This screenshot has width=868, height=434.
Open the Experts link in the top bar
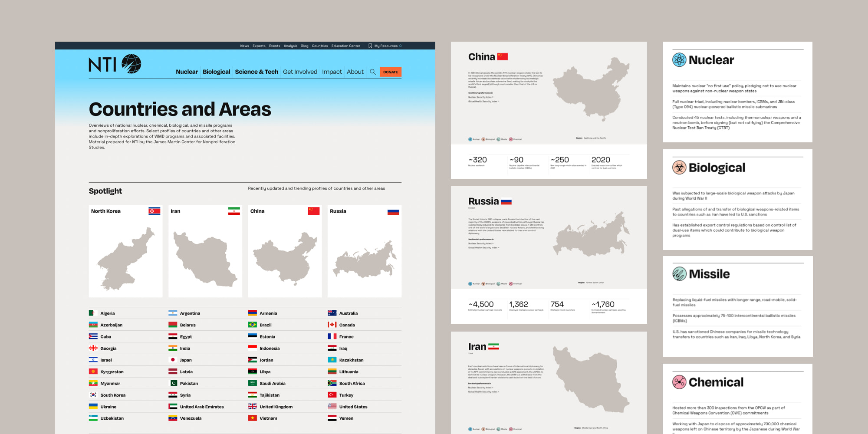coord(259,46)
